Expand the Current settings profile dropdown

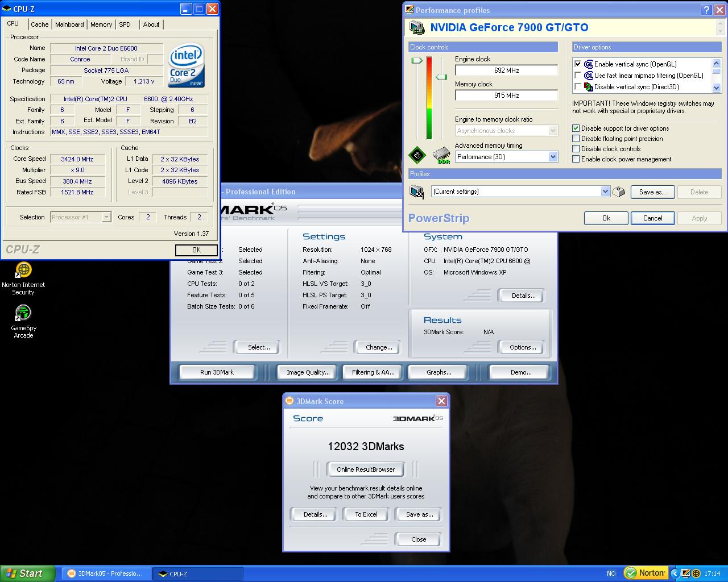pyautogui.click(x=605, y=192)
